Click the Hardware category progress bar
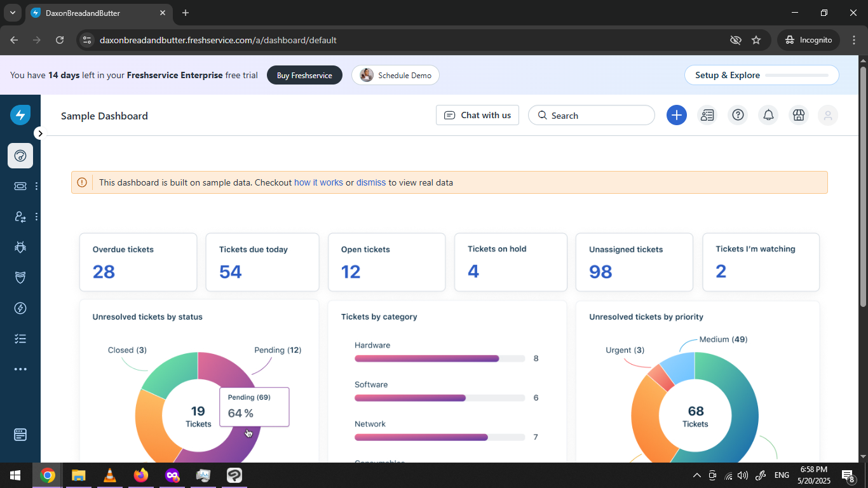 click(439, 358)
